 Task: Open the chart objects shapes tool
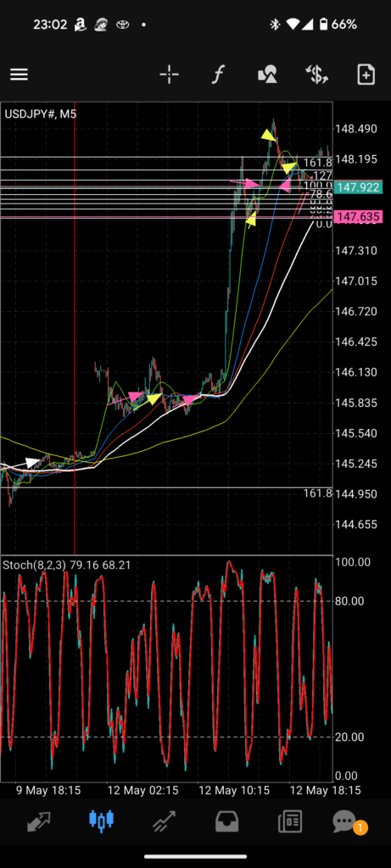(267, 75)
